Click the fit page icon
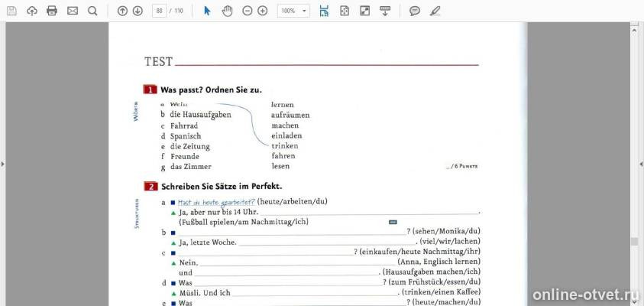Screen dimensions: 644x306 click(345, 11)
